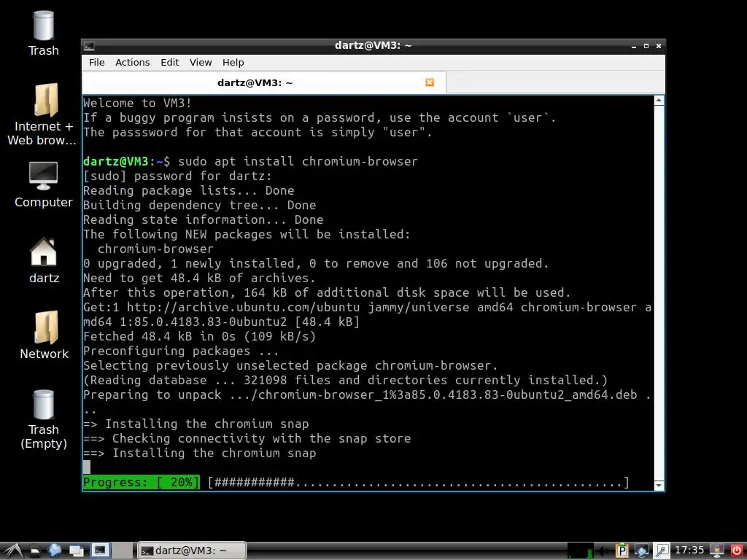Click the highlighted tray icon beside clock
This screenshot has height=560, width=747.
click(662, 551)
